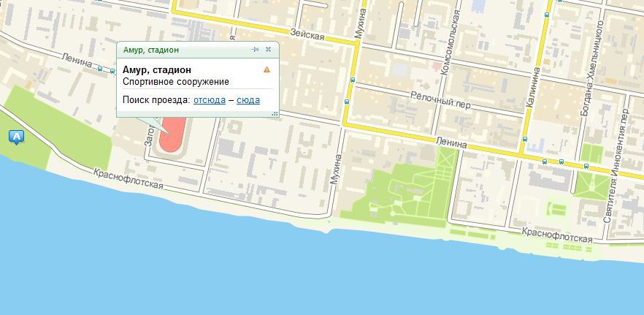Select Ленина bus stop east of Богдана Хмельницкого
644x315 pixels.
pyautogui.click(x=586, y=166)
